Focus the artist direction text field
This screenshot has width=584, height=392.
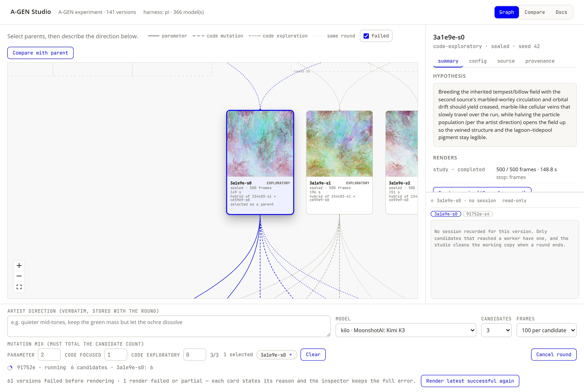pyautogui.click(x=169, y=326)
